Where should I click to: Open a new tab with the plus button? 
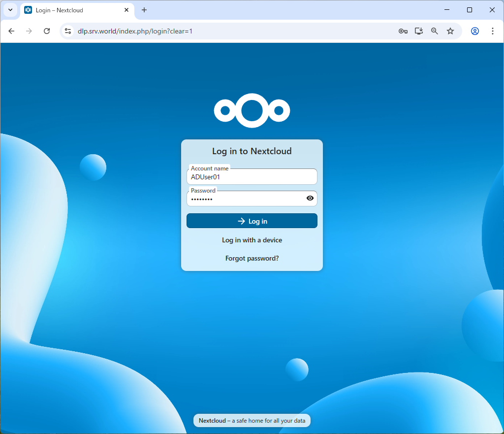click(x=144, y=10)
